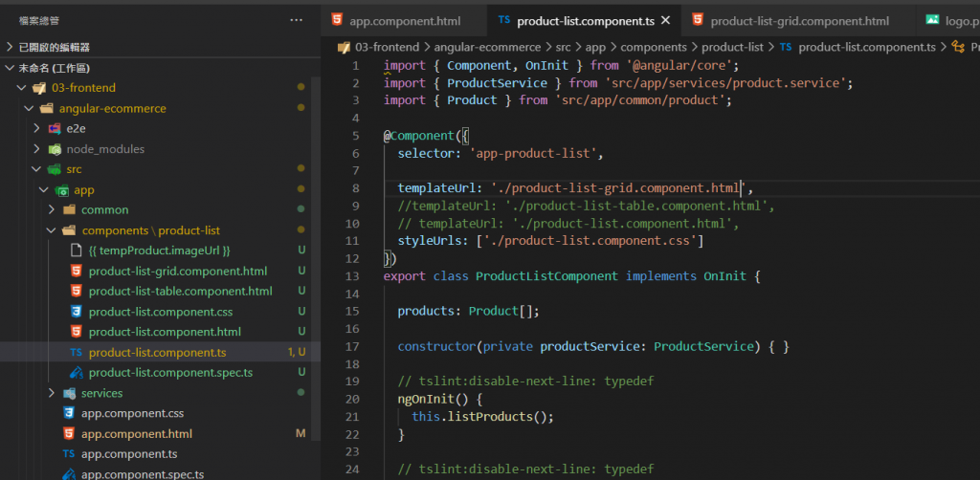Click styleUrls './product-list.component.css' string
The image size is (980, 480).
click(590, 240)
